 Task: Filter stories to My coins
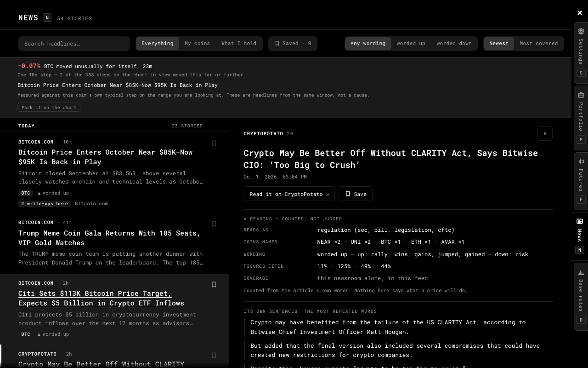pyautogui.click(x=197, y=44)
